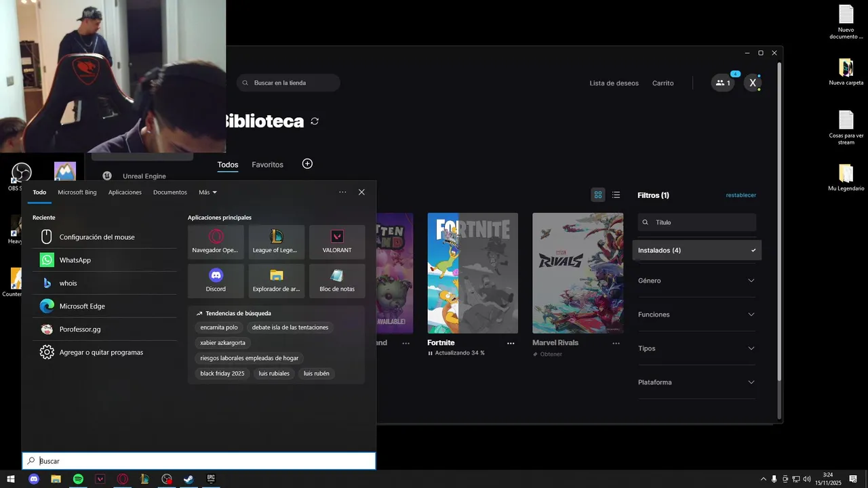The height and width of the screenshot is (488, 868).
Task: Open notification center icon
Action: pyautogui.click(x=853, y=479)
